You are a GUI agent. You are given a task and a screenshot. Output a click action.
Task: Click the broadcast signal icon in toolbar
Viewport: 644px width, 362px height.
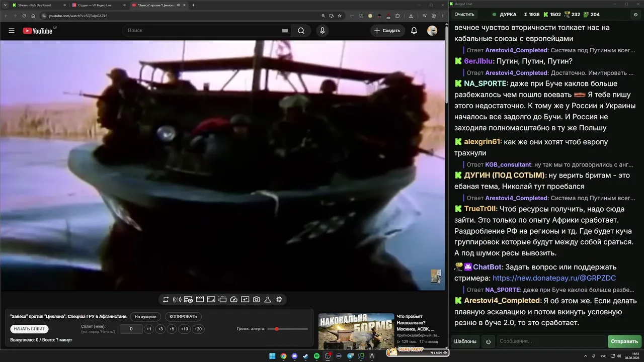[177, 300]
